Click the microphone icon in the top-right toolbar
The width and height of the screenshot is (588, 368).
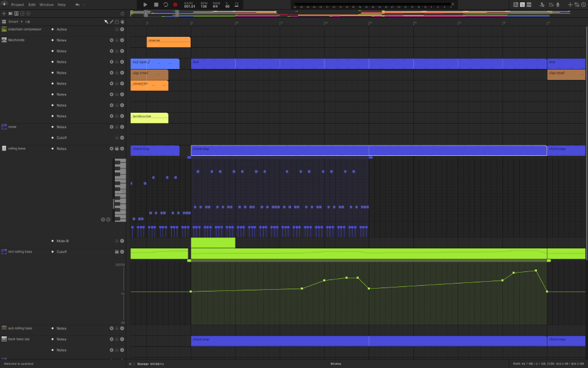(558, 5)
